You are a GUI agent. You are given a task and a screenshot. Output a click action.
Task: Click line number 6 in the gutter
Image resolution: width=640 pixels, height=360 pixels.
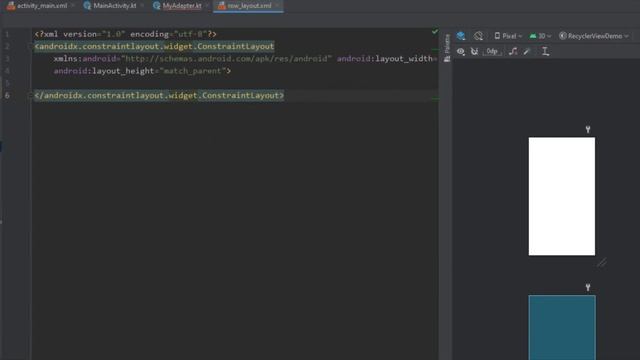tap(7, 96)
